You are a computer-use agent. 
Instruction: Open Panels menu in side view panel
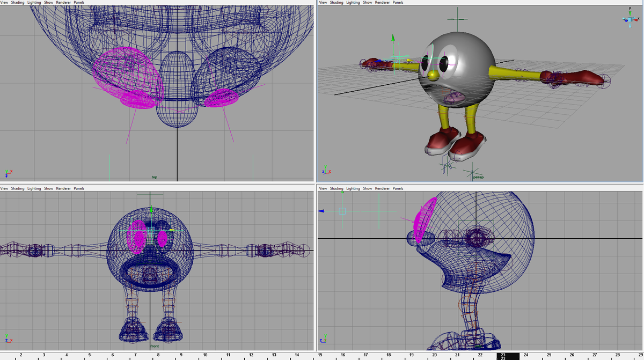click(398, 188)
